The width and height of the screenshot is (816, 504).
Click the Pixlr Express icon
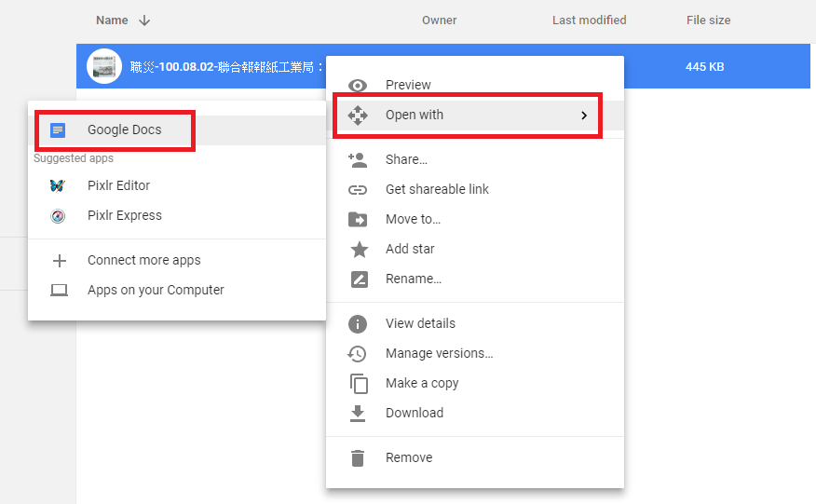[58, 215]
